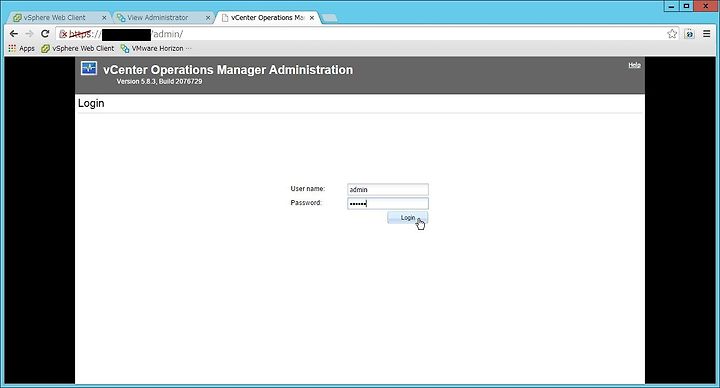Click the vCenter Operations Manager logo icon

click(89, 68)
